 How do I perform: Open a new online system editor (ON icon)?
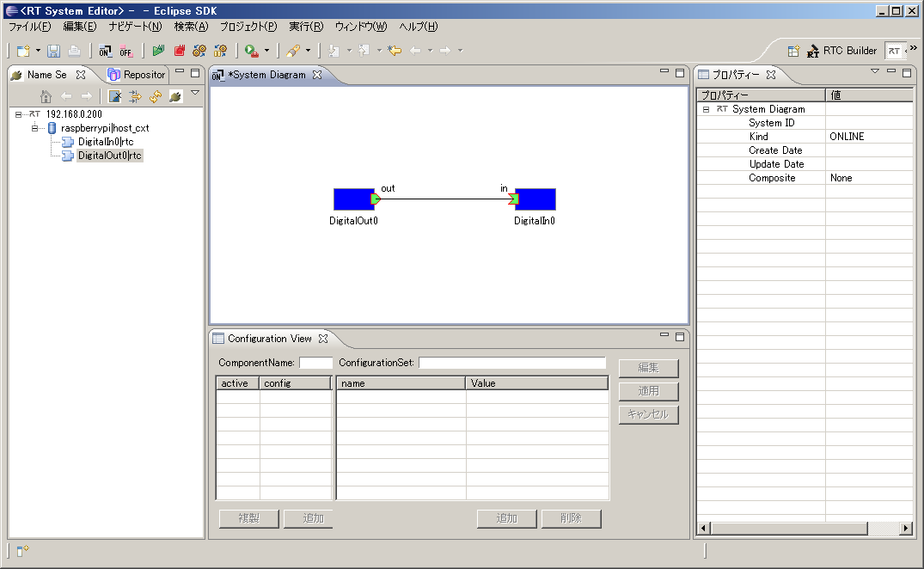pos(105,52)
